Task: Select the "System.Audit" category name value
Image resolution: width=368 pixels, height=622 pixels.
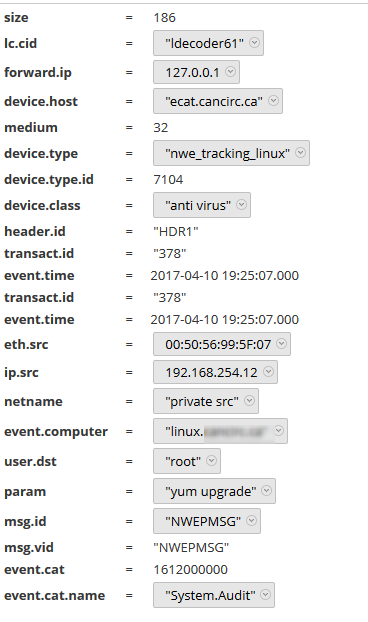Action: [x=210, y=595]
